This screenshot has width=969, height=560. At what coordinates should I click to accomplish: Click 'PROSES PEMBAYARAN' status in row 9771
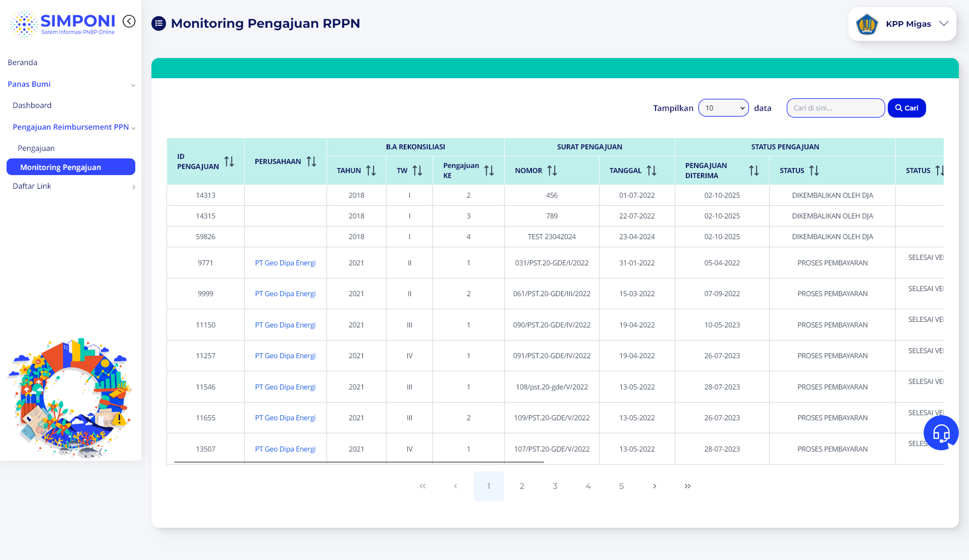tap(832, 263)
